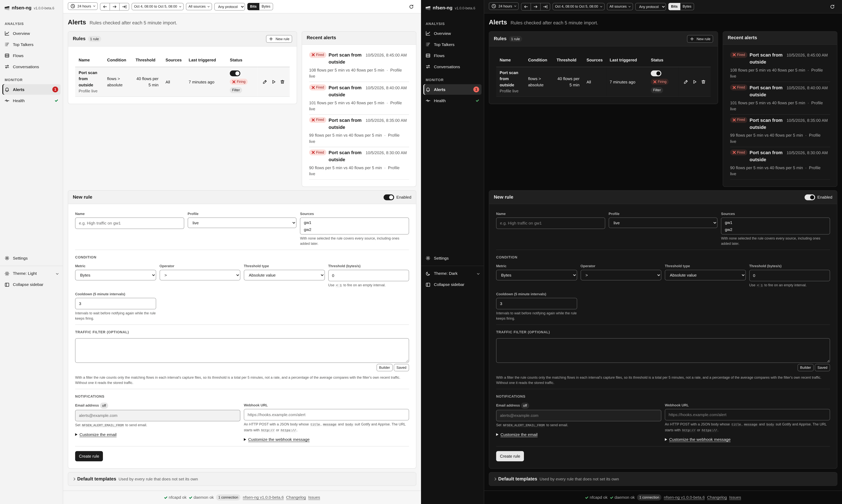The image size is (842, 504).
Task: Switch to Bytes unit in light toolbar
Action: 266,6
